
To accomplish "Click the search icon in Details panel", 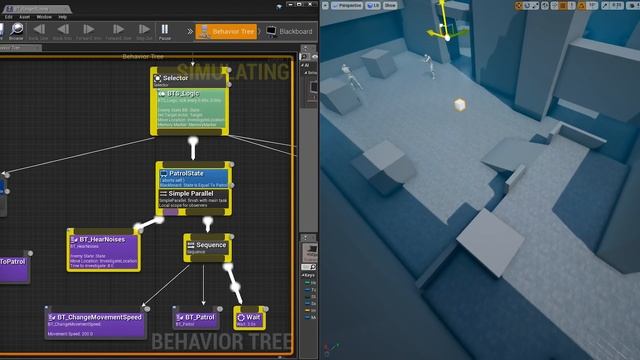I will [304, 56].
